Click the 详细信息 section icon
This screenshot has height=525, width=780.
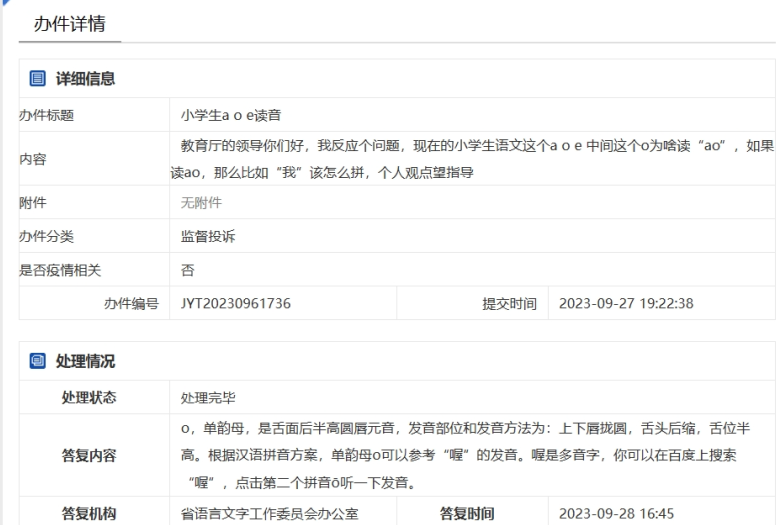coord(38,79)
